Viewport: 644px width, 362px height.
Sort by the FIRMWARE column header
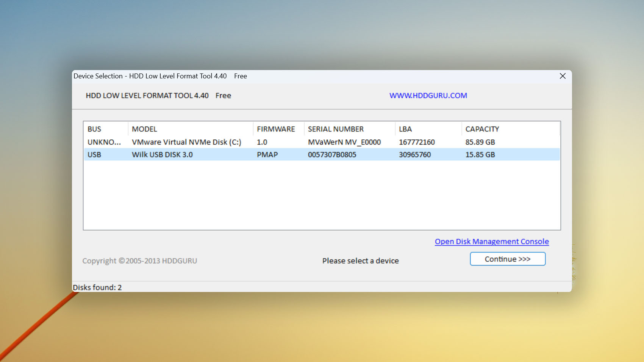point(278,129)
